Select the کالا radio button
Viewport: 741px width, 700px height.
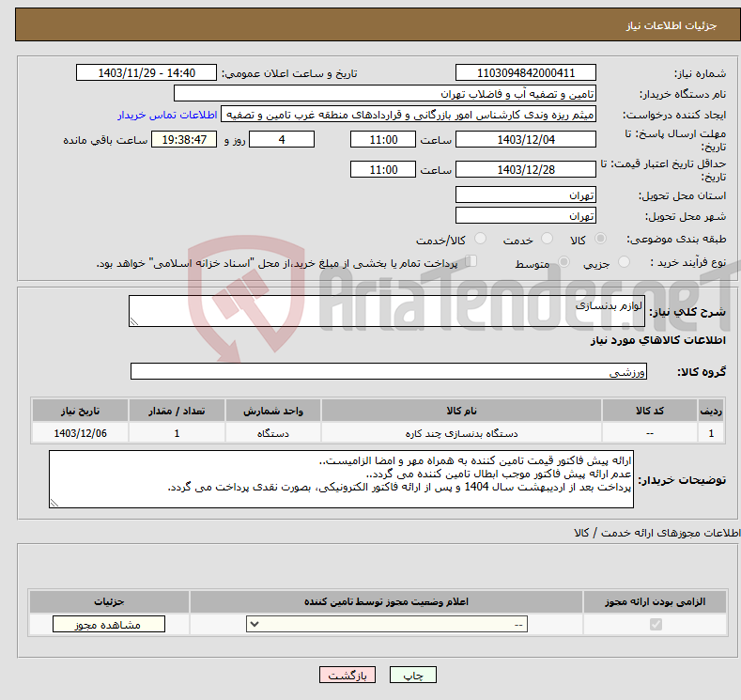600,239
